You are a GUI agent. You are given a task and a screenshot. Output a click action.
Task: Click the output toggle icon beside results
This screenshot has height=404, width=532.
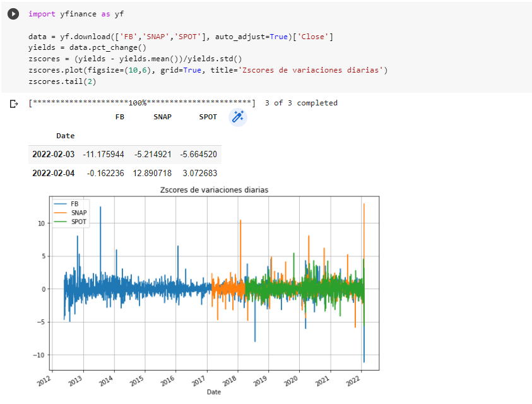(14, 104)
